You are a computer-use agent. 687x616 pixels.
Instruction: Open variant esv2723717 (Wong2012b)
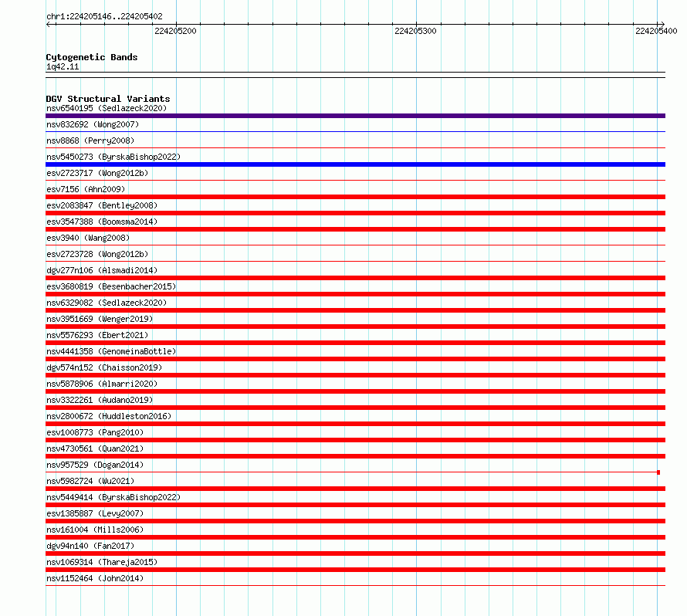pos(97,173)
